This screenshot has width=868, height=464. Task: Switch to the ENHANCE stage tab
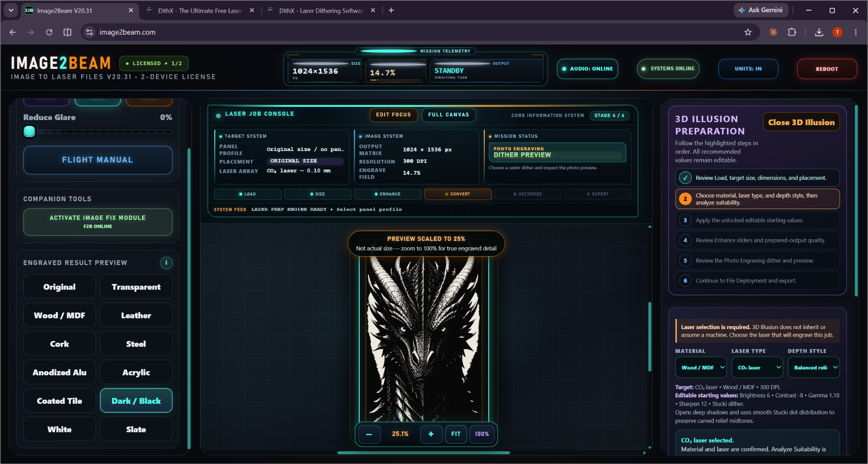[387, 194]
